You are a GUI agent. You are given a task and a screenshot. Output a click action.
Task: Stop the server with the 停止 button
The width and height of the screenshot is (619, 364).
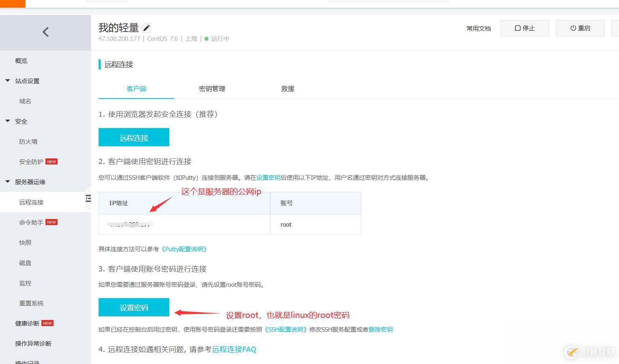point(524,28)
